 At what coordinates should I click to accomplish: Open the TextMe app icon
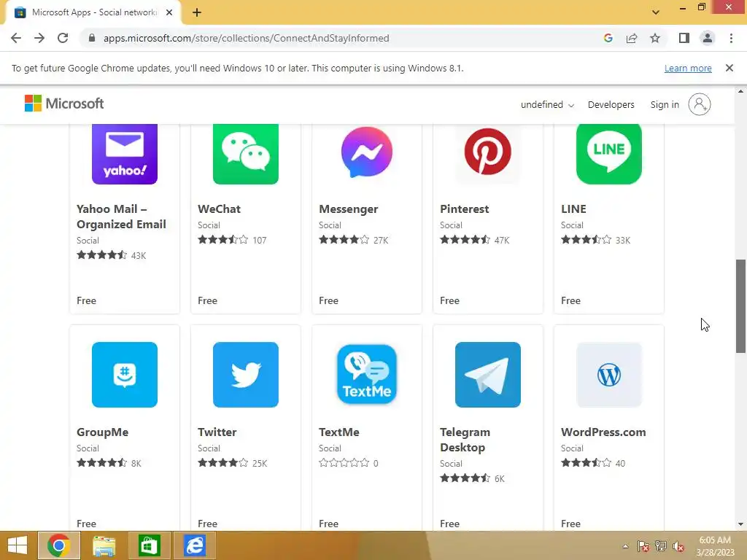(x=366, y=375)
